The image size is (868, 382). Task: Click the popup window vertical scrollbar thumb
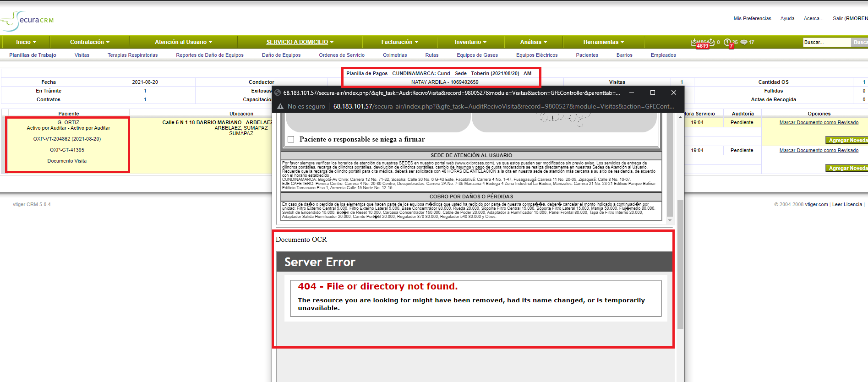click(680, 264)
